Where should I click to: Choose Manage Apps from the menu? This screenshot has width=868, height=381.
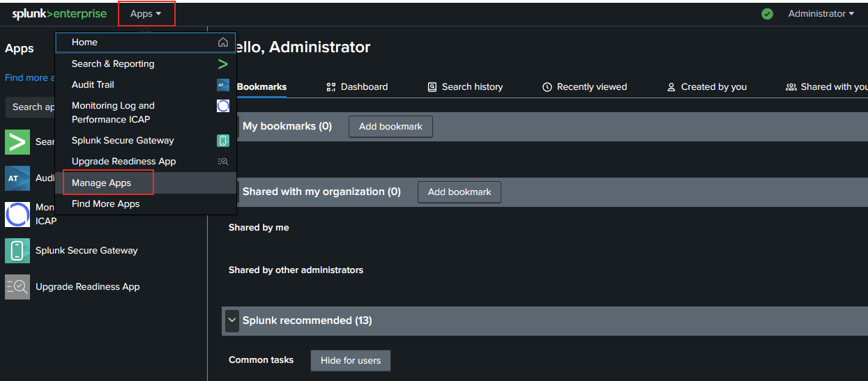[x=146, y=182]
